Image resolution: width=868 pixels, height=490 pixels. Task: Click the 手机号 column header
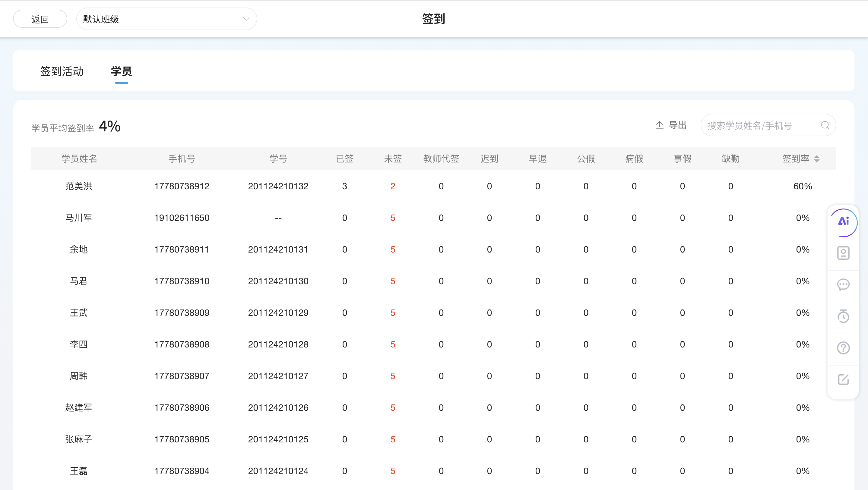pyautogui.click(x=182, y=159)
